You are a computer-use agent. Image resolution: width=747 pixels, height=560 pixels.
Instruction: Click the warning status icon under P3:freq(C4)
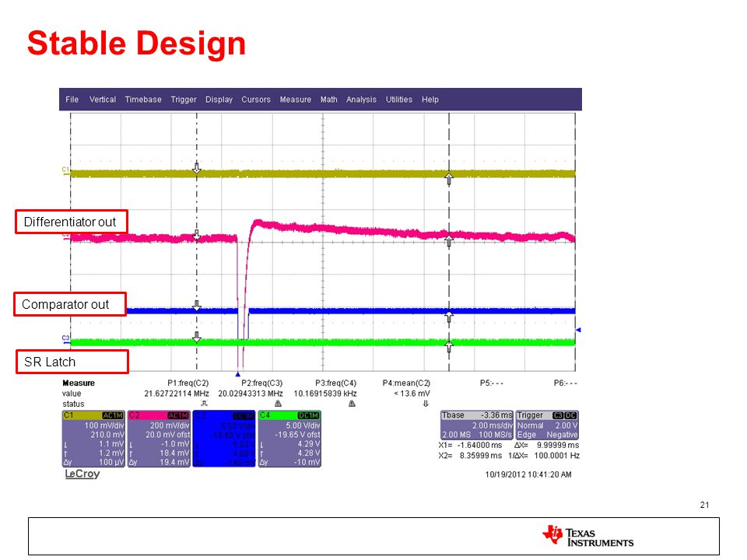[x=352, y=404]
